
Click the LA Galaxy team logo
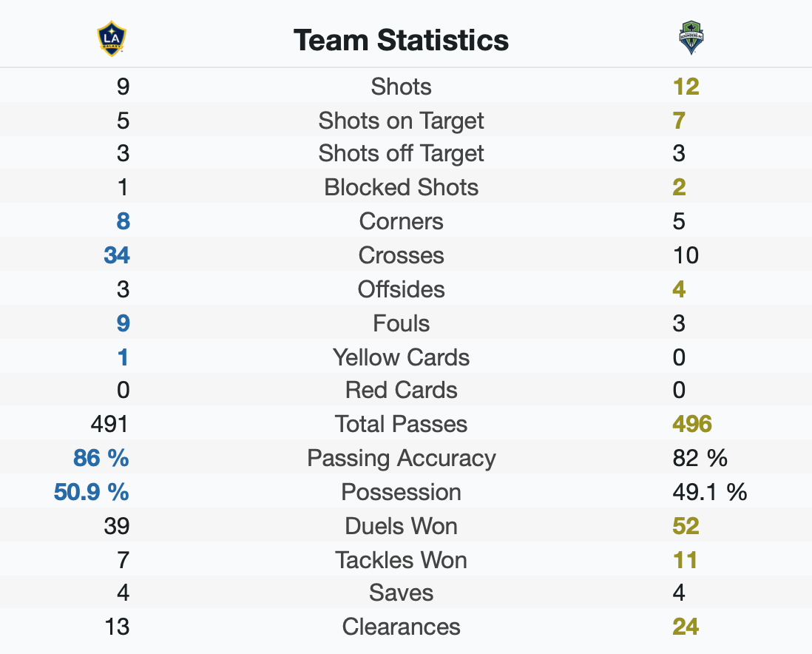(x=112, y=38)
